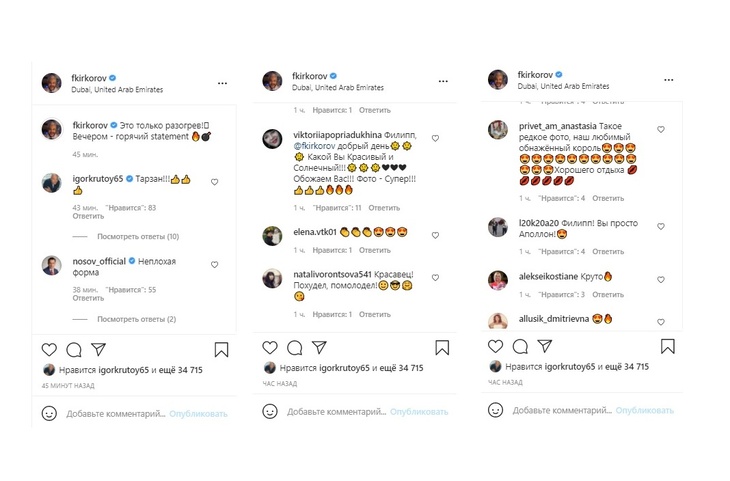Like elena.vtk01's emoji comment
The image size is (730, 481).
435,235
